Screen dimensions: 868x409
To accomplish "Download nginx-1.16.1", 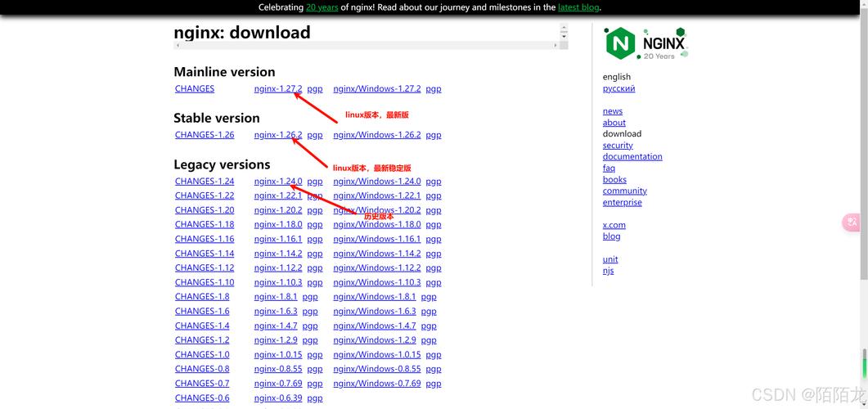I will [x=278, y=239].
